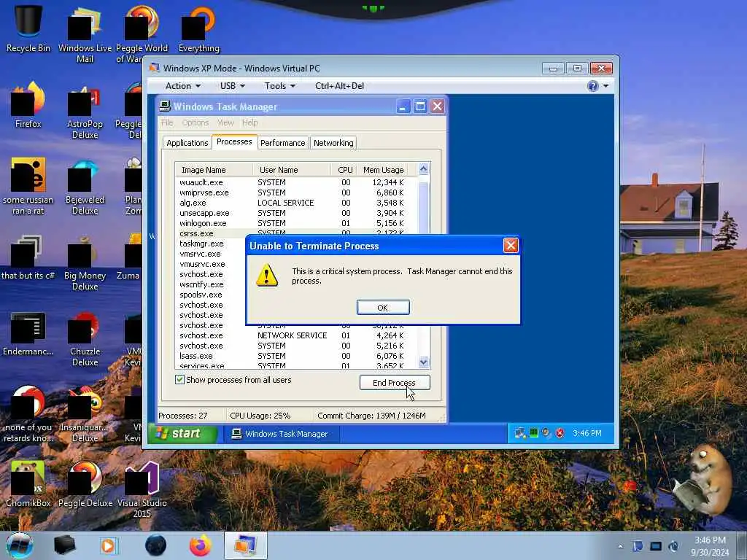The image size is (747, 560).
Task: Open Windows Live Mail desktop icon
Action: tap(85, 34)
